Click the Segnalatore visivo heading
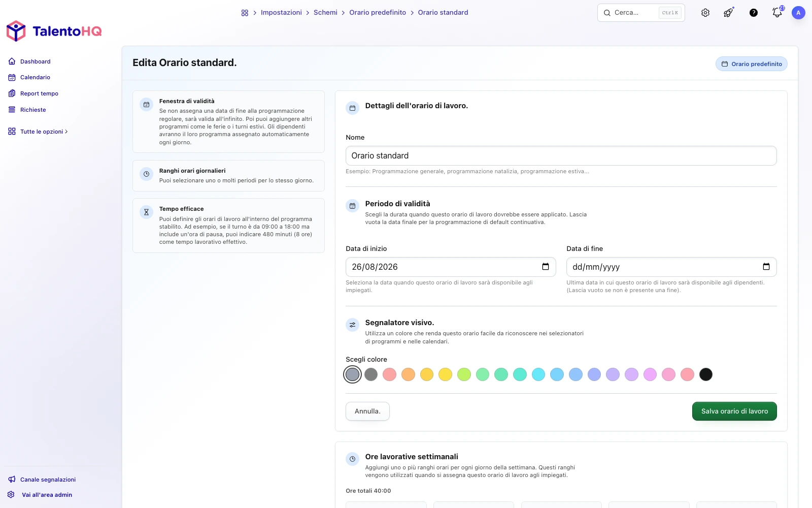This screenshot has width=812, height=508. click(x=399, y=323)
